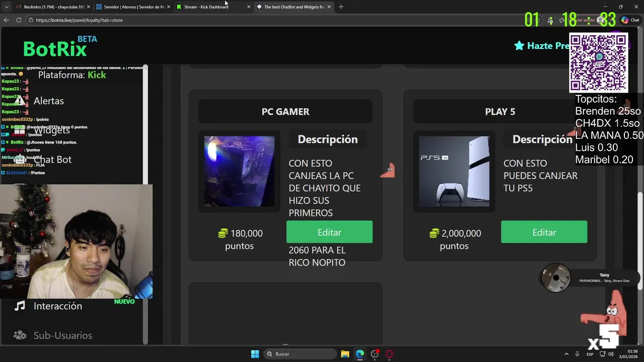Open File Explorer from the taskbar
The width and height of the screenshot is (644, 362).
point(345,354)
